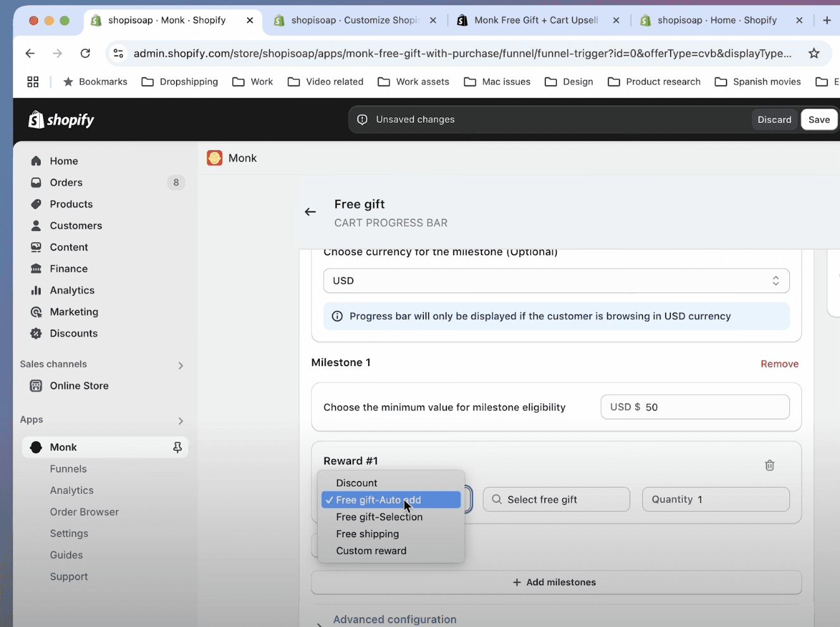Remove Milestone 1 via Remove link
The image size is (840, 627).
click(x=779, y=364)
